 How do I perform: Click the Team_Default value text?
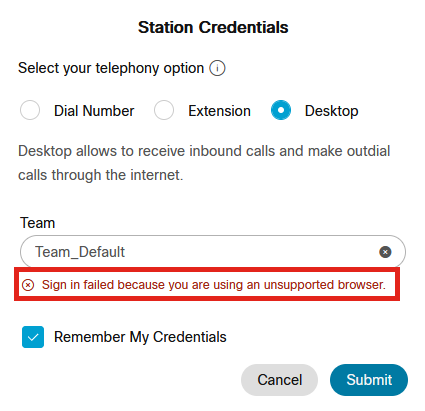[x=80, y=252]
